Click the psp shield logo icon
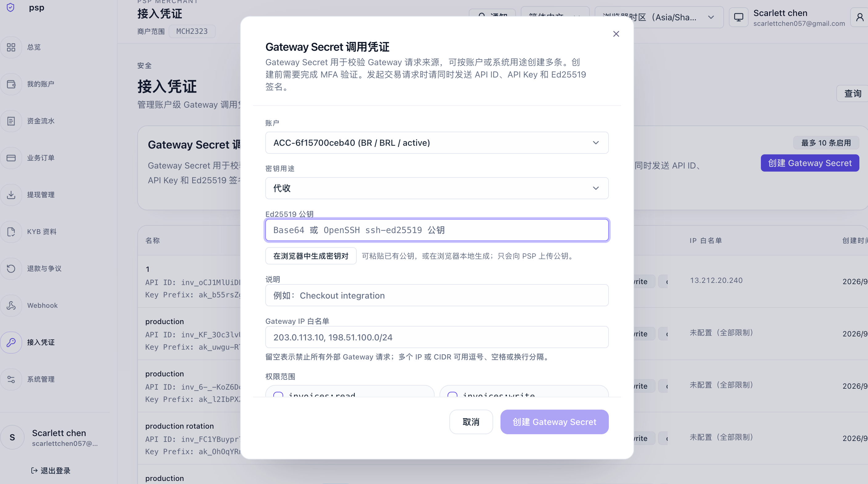 tap(11, 7)
